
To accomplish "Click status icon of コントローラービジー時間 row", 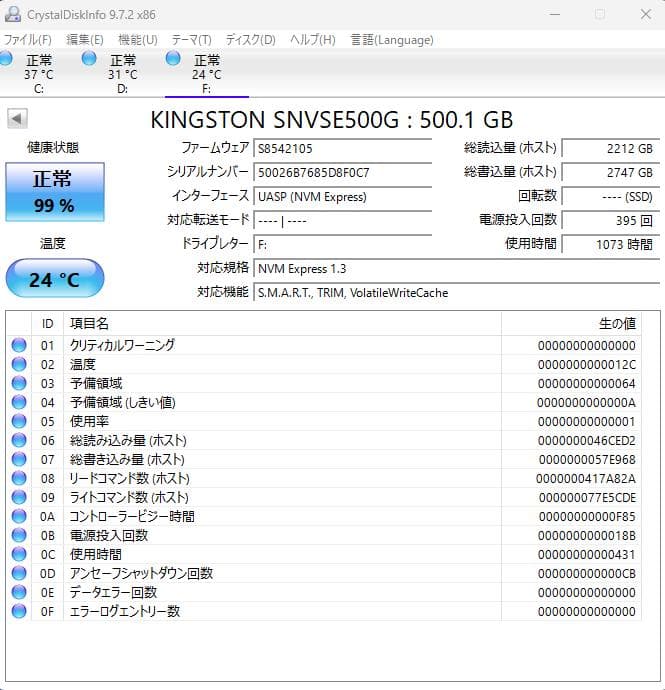I will 19,516.
